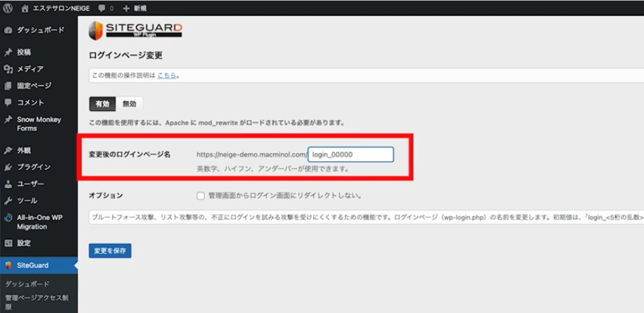Click the login page name input field
This screenshot has height=313, width=644.
[351, 154]
